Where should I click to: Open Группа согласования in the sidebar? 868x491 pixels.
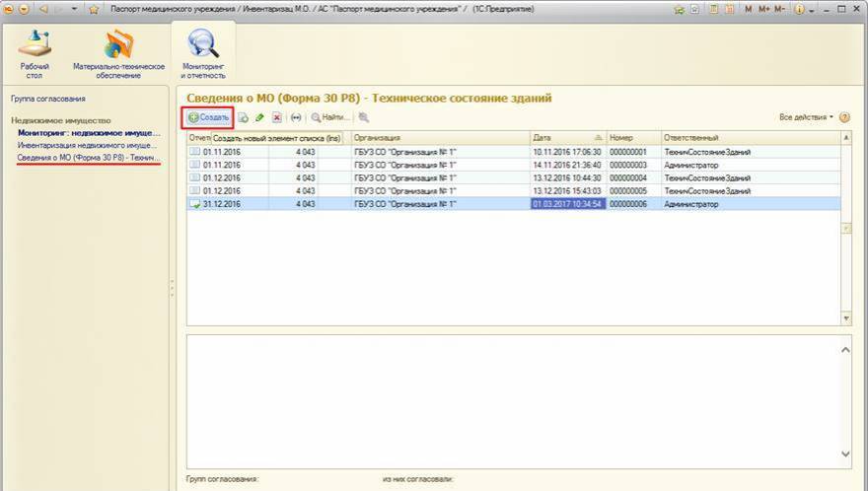click(48, 99)
